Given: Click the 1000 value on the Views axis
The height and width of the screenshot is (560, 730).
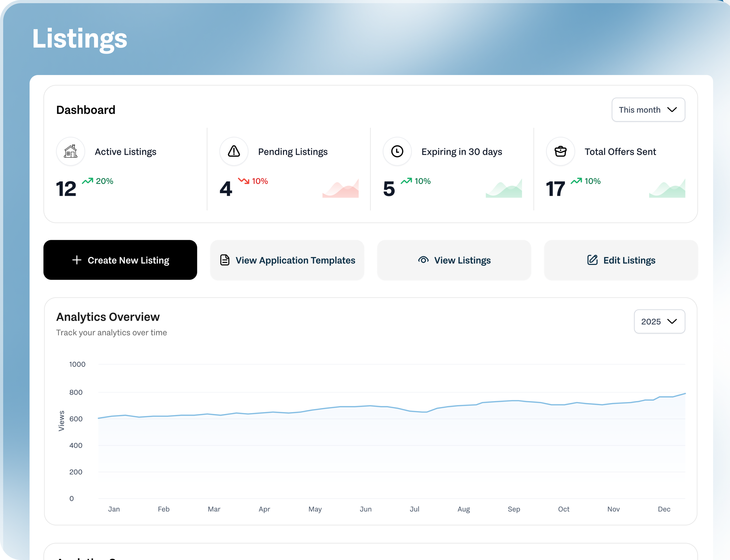Looking at the screenshot, I should tap(77, 364).
